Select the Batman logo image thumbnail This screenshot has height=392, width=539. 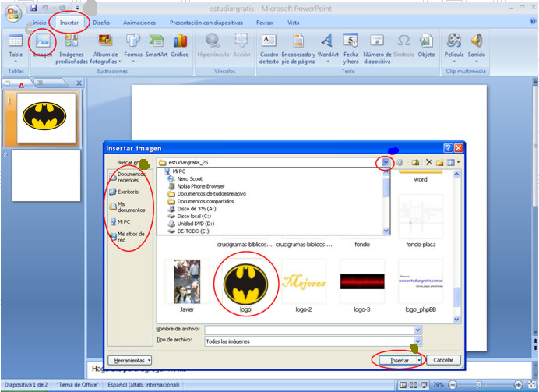(x=245, y=281)
